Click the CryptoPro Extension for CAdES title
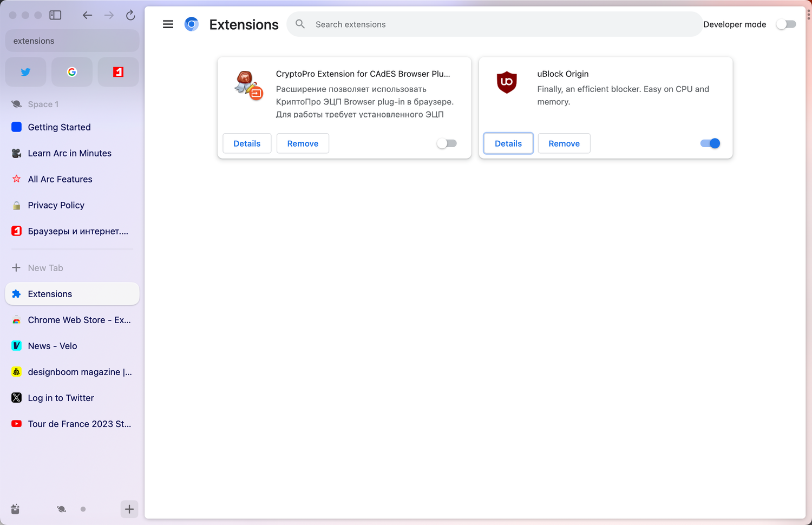 (x=363, y=74)
